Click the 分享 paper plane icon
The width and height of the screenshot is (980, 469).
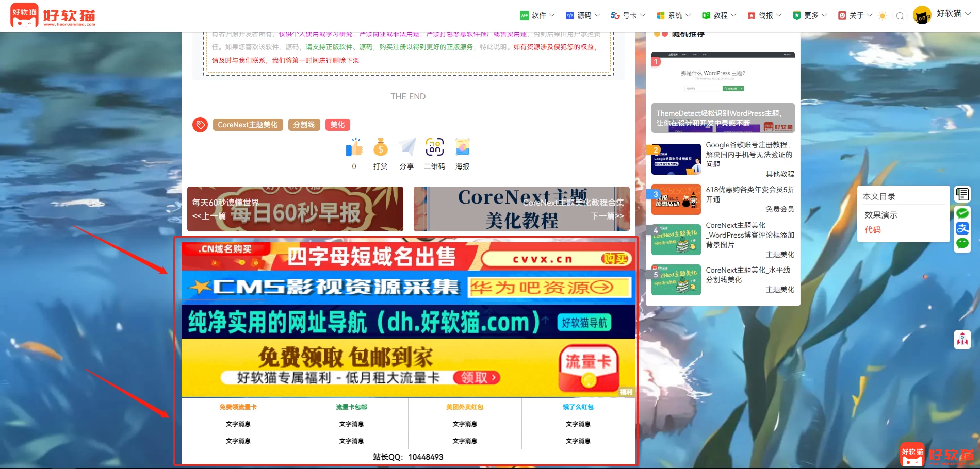pos(407,147)
